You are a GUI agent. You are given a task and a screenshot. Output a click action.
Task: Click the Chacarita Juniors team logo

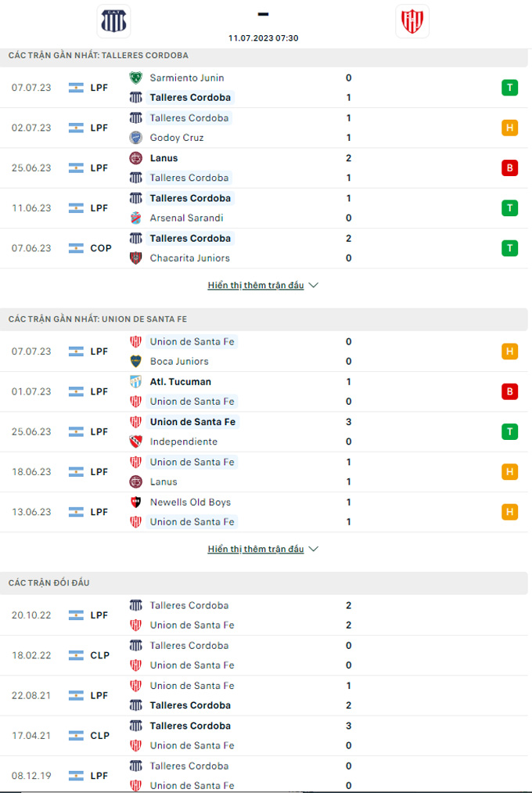click(135, 258)
